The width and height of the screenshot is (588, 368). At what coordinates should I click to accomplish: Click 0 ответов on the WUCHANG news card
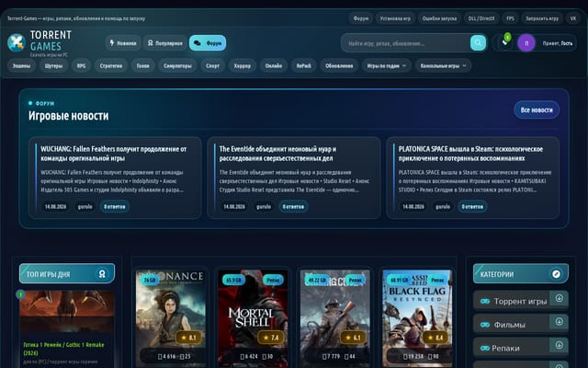[114, 206]
